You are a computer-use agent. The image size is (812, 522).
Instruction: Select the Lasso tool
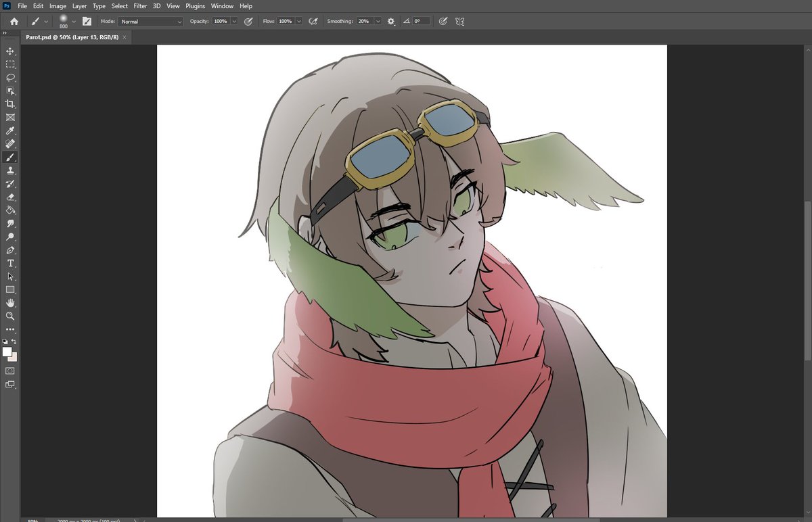(x=10, y=78)
